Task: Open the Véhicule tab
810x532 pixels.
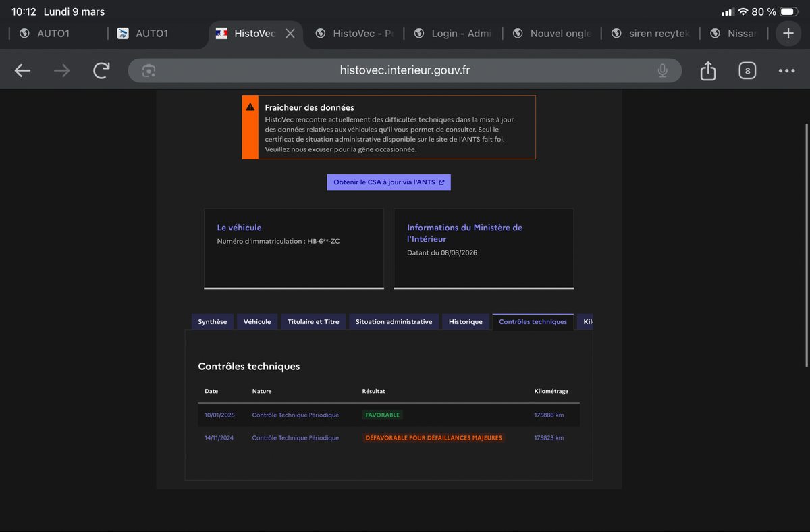Action: 257,322
